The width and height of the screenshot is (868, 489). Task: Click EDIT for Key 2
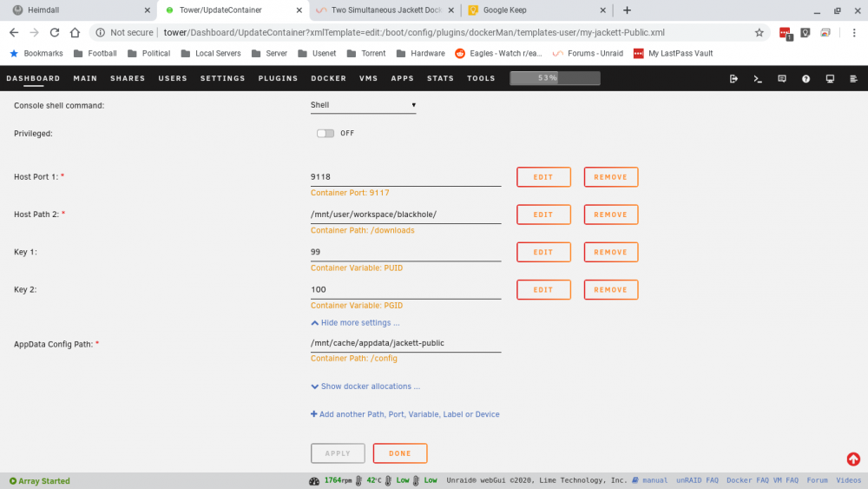pyautogui.click(x=543, y=289)
